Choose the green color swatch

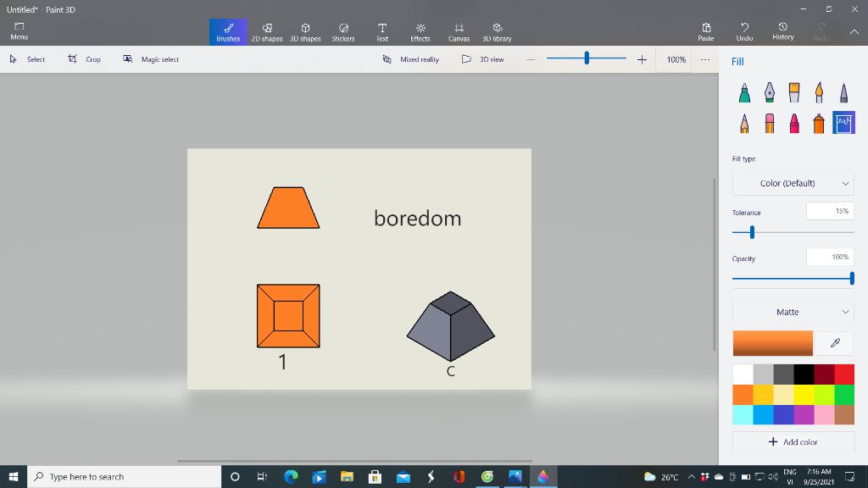pyautogui.click(x=844, y=395)
